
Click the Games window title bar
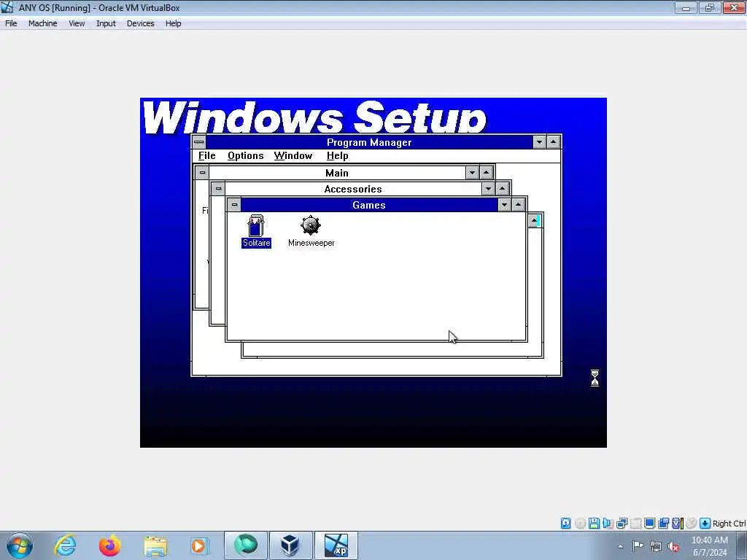click(369, 205)
